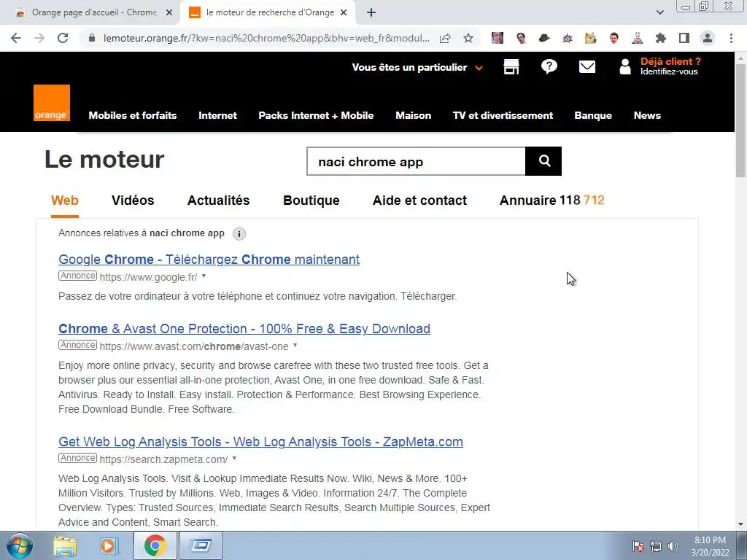Submit search with the magnifier button

point(543,161)
